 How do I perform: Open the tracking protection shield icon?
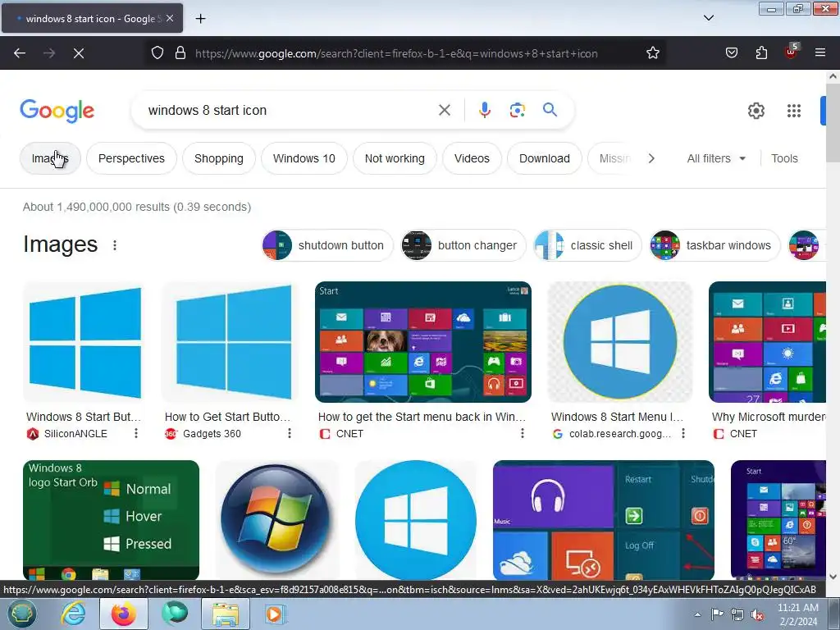tap(157, 53)
